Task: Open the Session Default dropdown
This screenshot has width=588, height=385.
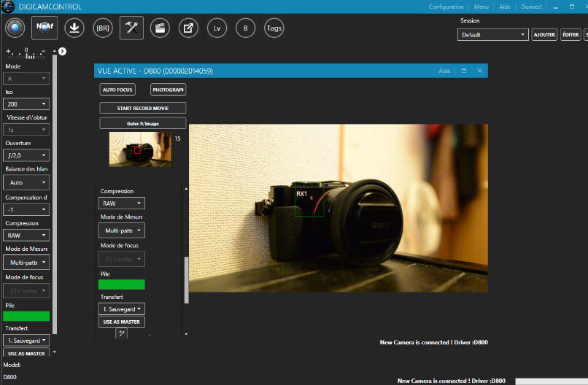Action: coord(492,35)
